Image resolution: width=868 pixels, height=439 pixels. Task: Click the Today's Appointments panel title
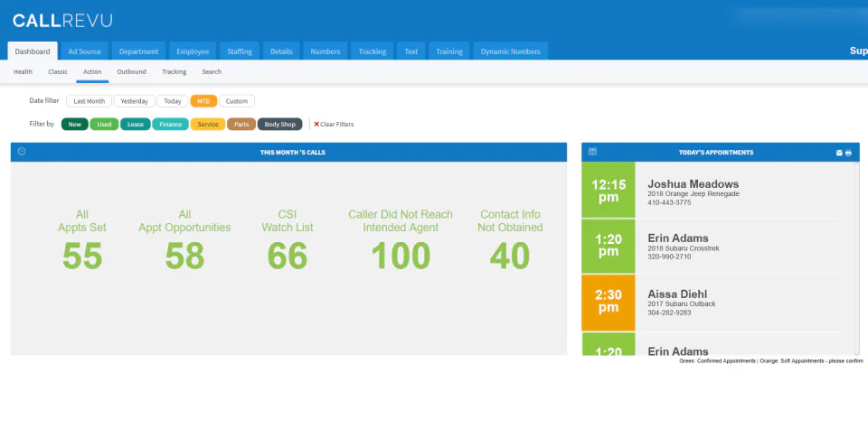(x=716, y=152)
